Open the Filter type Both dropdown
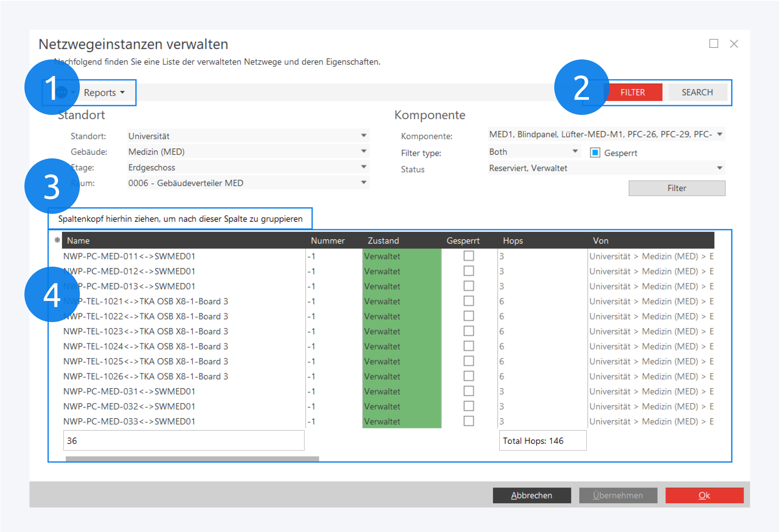This screenshot has width=779, height=532. [x=574, y=151]
